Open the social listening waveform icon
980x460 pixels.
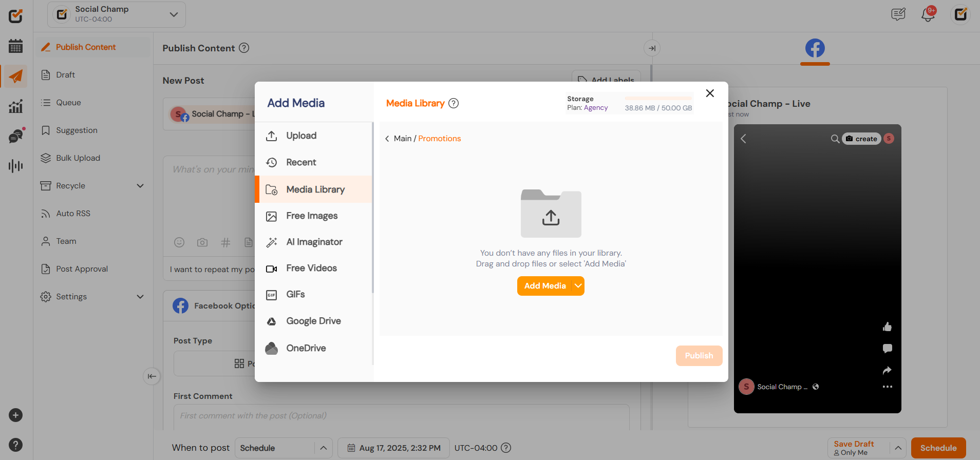click(15, 166)
